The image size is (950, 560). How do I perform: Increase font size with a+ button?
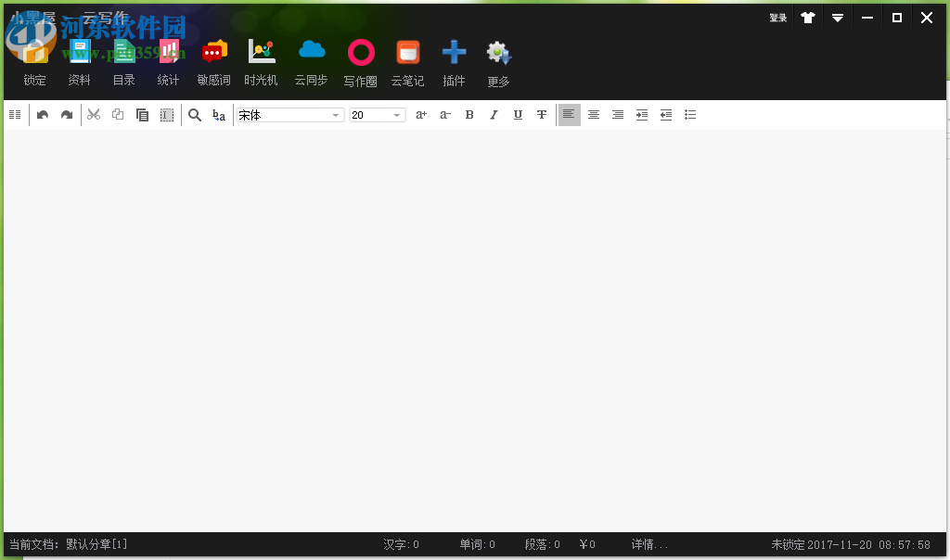pyautogui.click(x=421, y=114)
